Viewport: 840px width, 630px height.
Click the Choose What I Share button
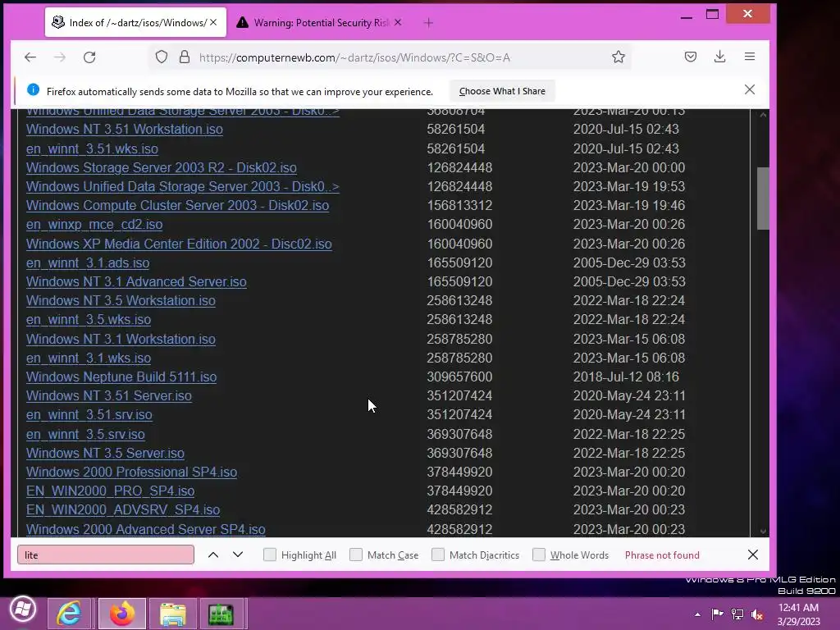click(x=502, y=91)
